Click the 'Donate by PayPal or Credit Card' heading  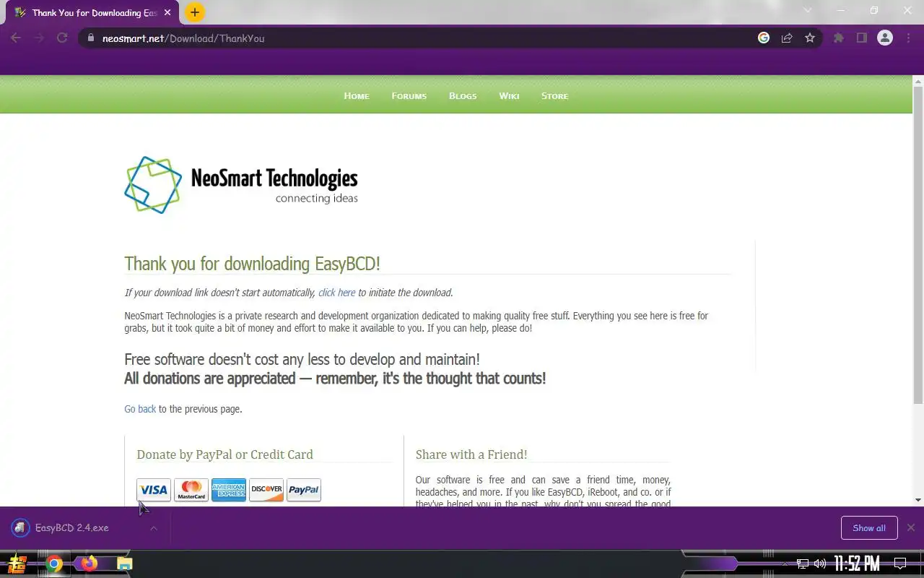click(225, 454)
